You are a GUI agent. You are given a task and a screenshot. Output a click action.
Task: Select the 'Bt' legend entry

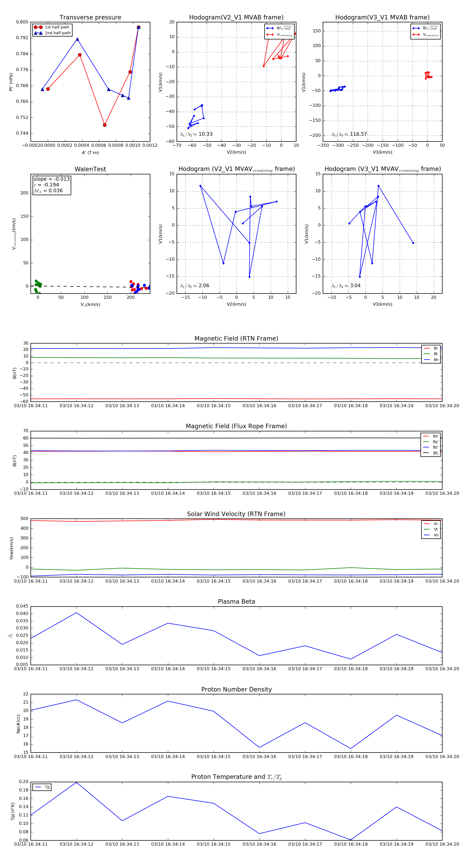(x=431, y=354)
